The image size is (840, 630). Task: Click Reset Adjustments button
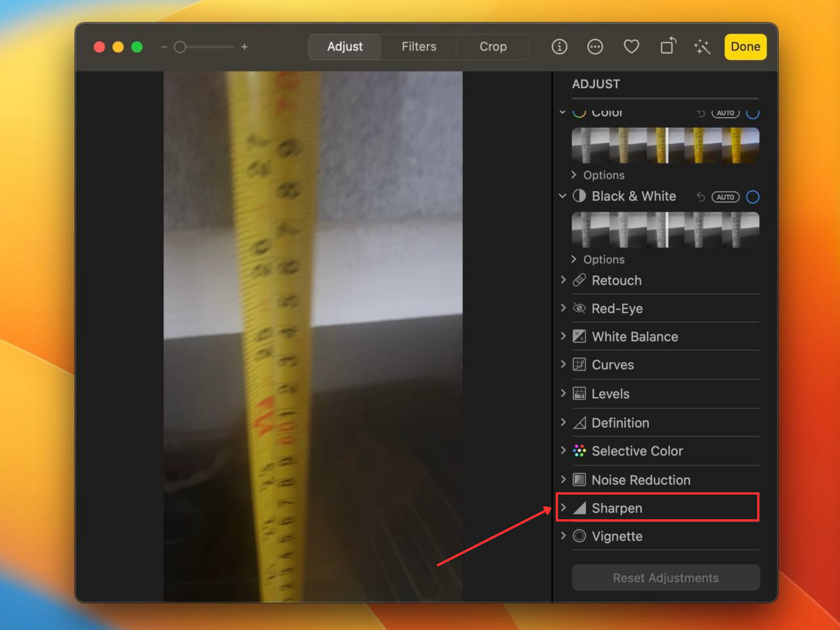[x=665, y=578]
